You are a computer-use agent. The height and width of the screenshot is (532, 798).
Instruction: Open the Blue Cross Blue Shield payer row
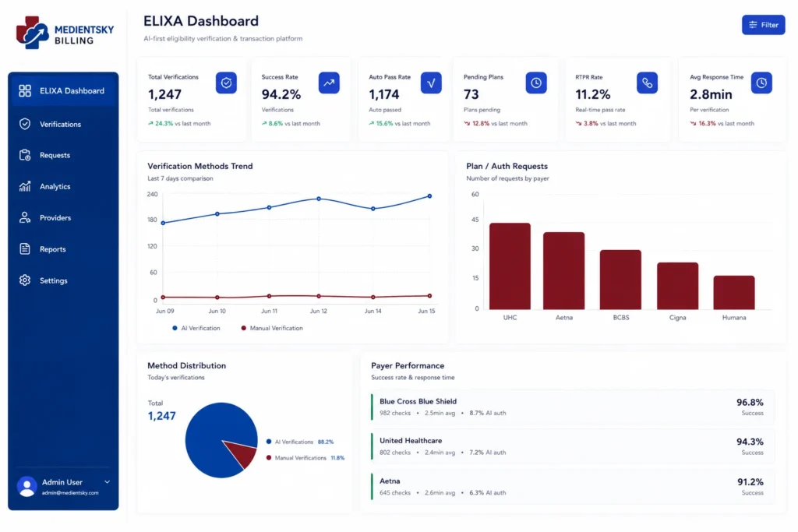point(573,407)
